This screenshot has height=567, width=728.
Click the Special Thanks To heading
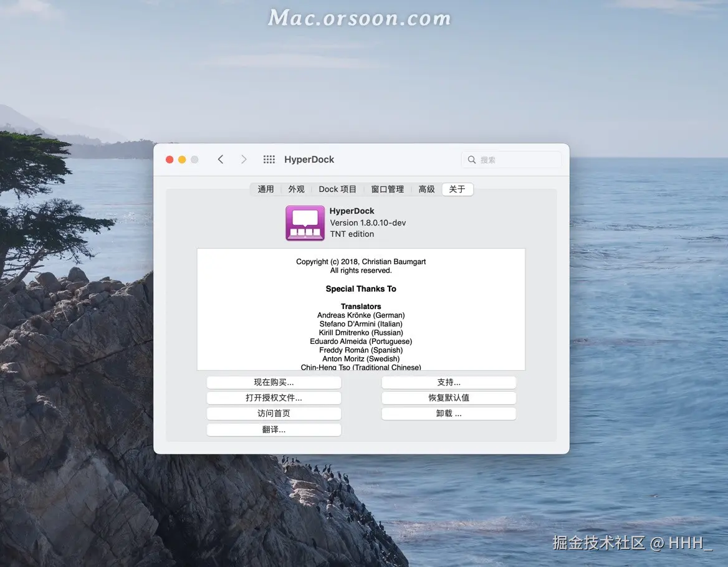point(361,288)
